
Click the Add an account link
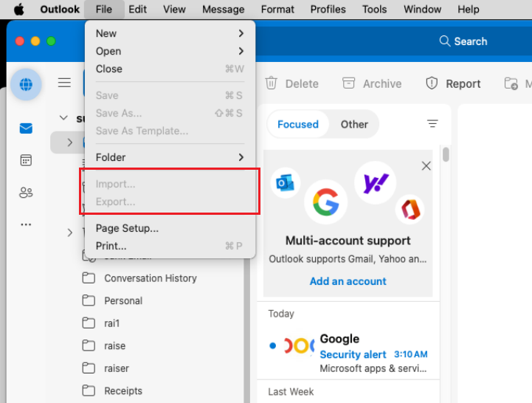348,281
